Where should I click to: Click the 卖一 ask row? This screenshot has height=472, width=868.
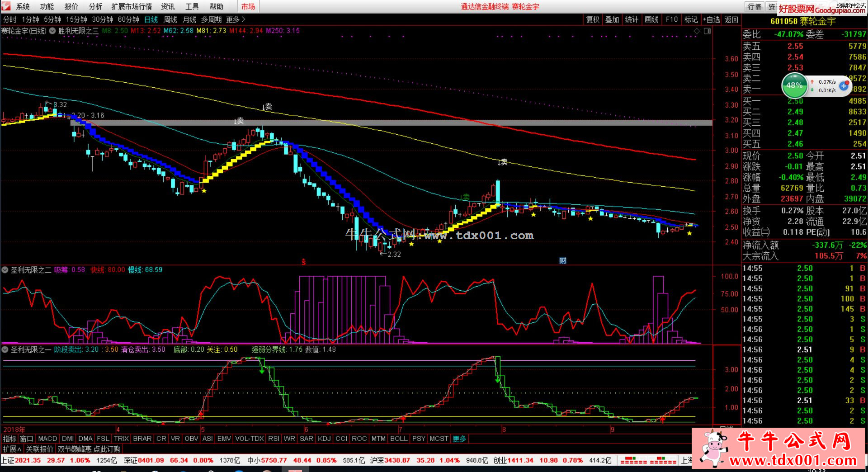805,89
